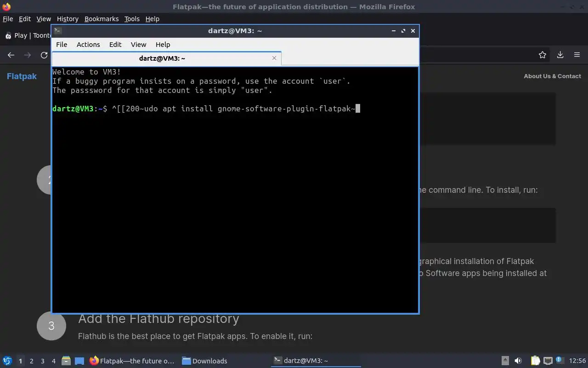Click the terminal window menu icon in title bar

pos(58,31)
